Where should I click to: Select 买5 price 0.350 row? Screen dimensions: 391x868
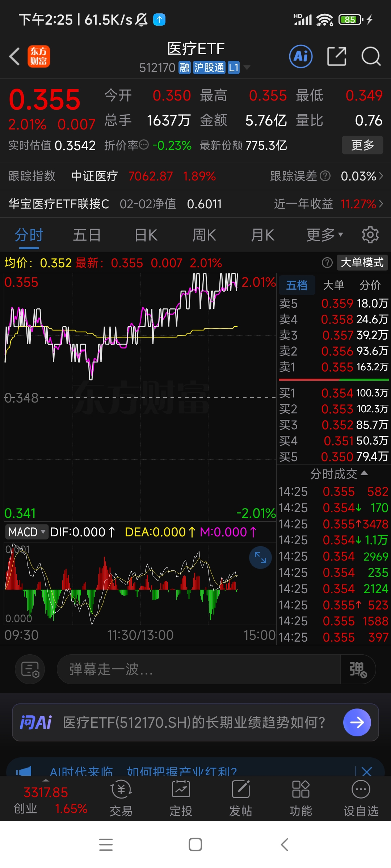(334, 457)
